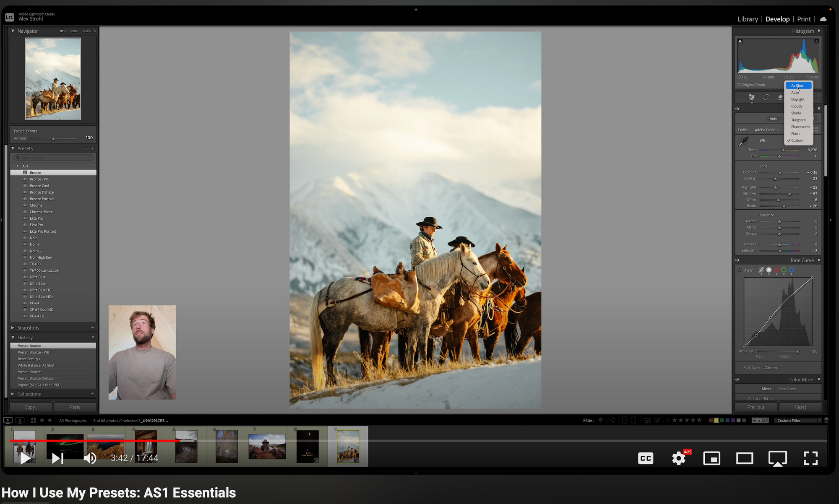Click the Copy settings button

click(x=31, y=407)
